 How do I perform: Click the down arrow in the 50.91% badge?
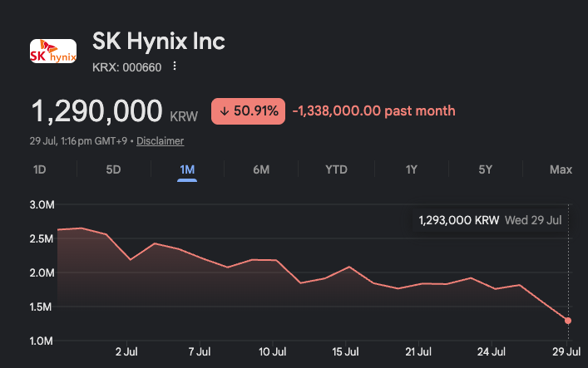[x=225, y=111]
